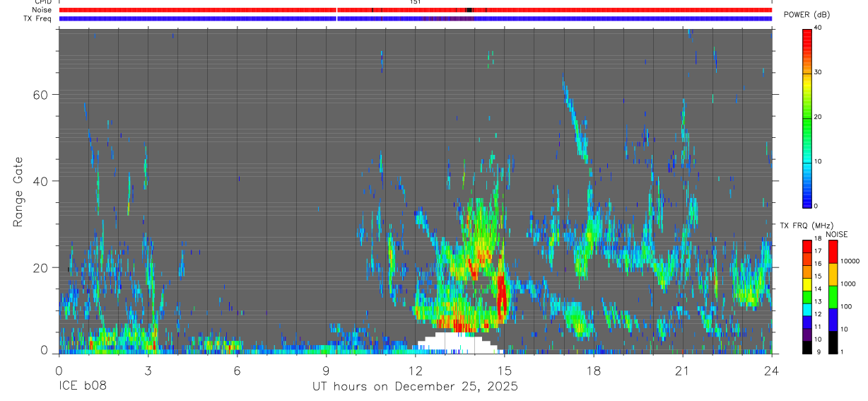This screenshot has height=401, width=868.
Task: Click the '16' tick on TX FRQ scale
Action: pyautogui.click(x=819, y=264)
